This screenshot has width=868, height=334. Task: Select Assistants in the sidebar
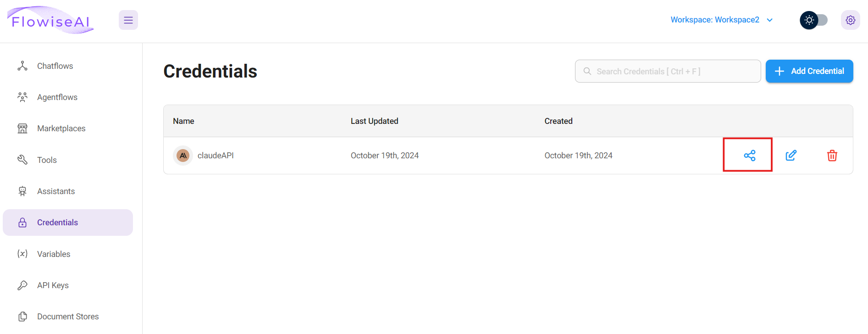click(56, 191)
